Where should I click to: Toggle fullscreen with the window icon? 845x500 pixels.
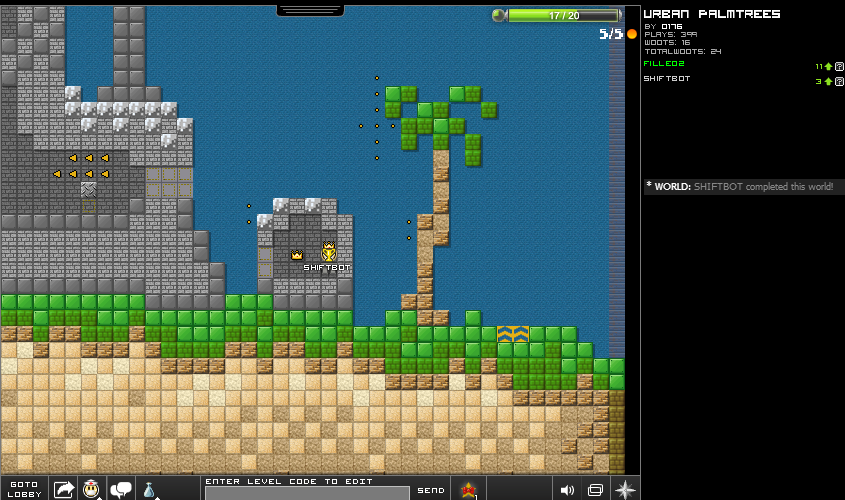click(x=595, y=490)
